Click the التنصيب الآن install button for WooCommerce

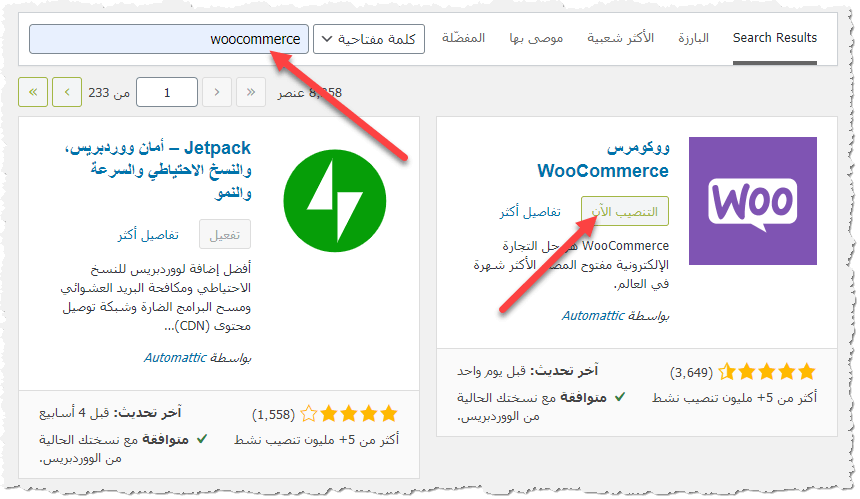pos(625,211)
